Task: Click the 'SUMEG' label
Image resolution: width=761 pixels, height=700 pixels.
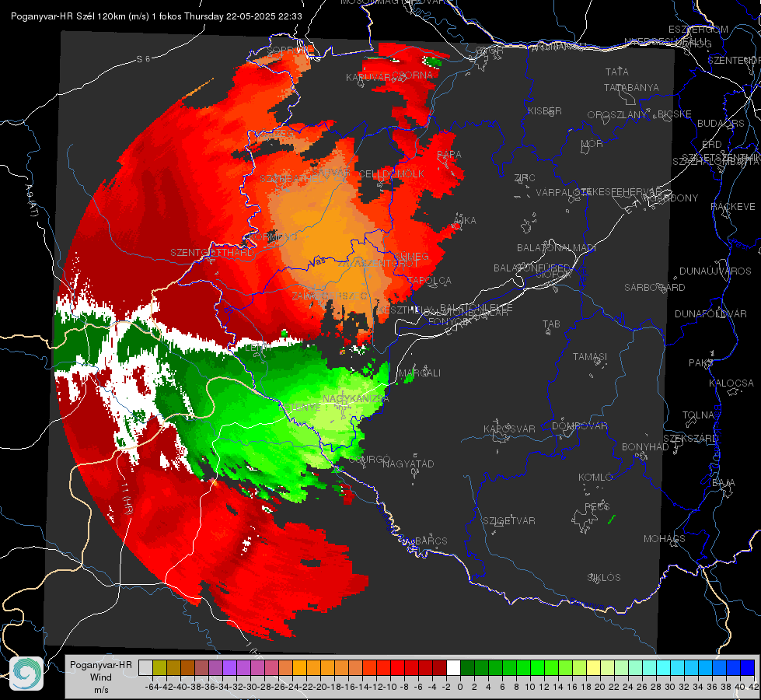Action: click(410, 256)
